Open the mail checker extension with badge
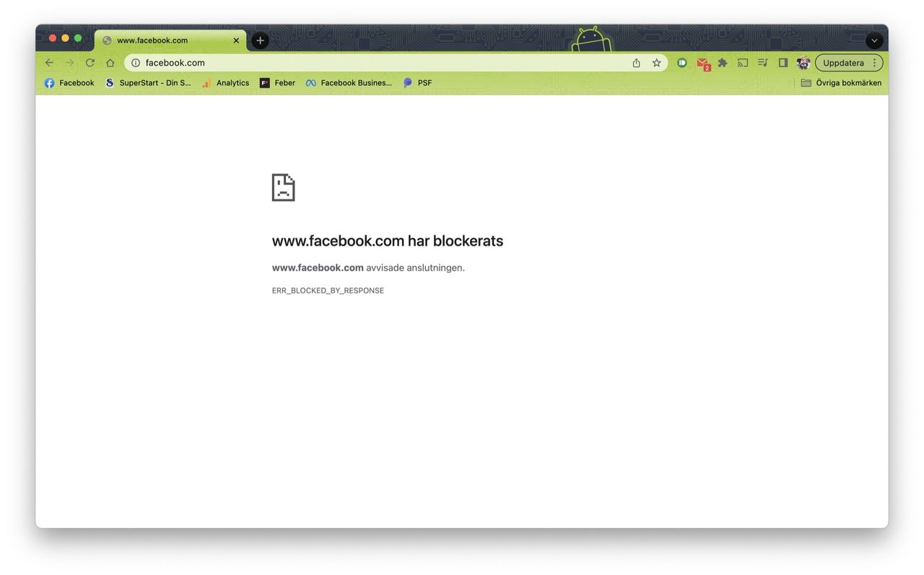Viewport: 924px width, 575px height. coord(702,64)
